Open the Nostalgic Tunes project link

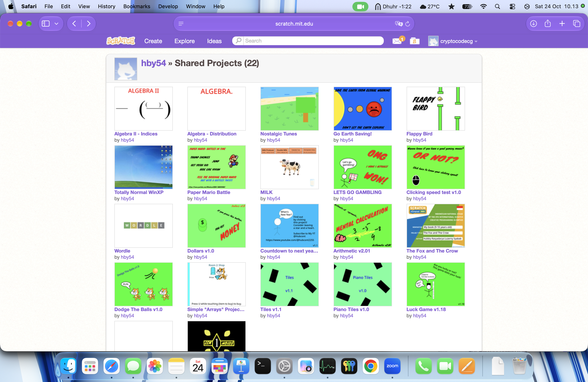click(278, 134)
